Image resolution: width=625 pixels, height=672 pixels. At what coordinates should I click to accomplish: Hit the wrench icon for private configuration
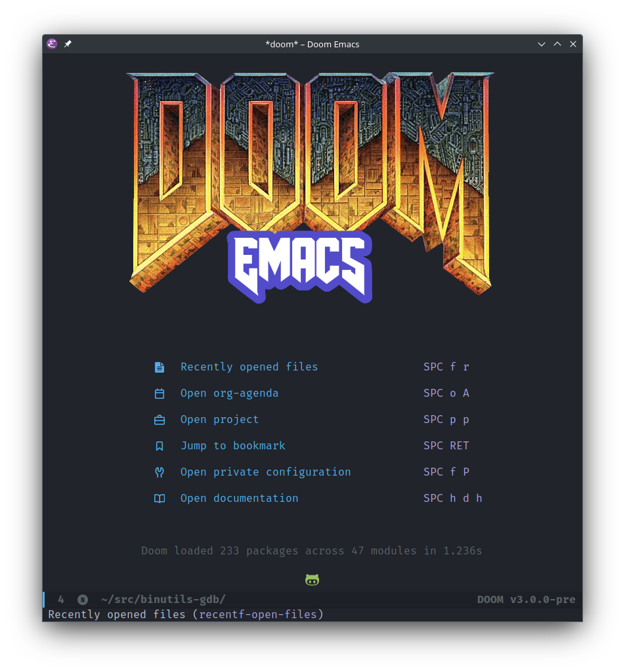160,472
